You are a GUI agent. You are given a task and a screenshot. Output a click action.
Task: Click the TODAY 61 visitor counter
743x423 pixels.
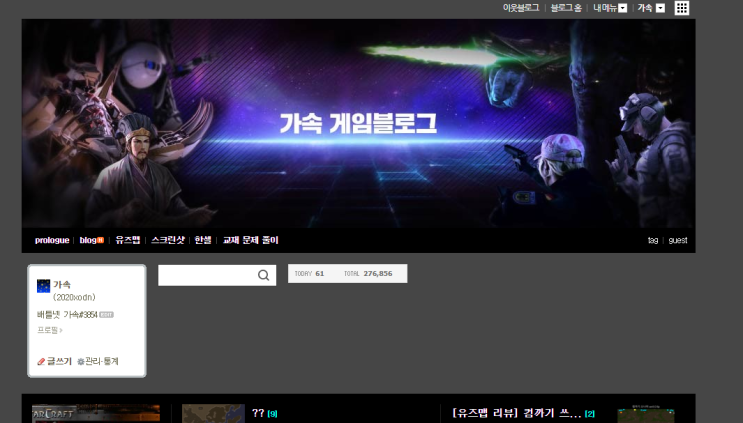click(x=309, y=274)
